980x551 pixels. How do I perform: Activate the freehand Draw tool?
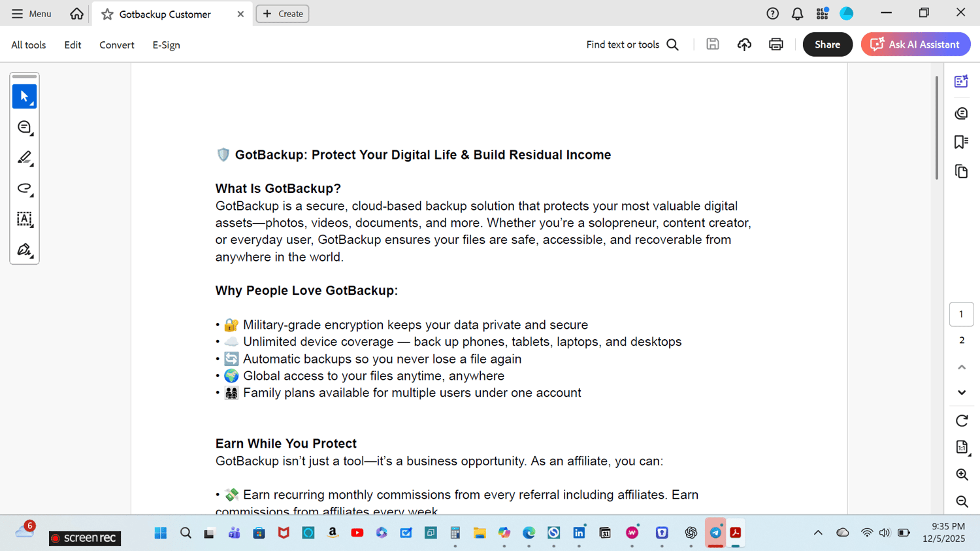coord(24,189)
